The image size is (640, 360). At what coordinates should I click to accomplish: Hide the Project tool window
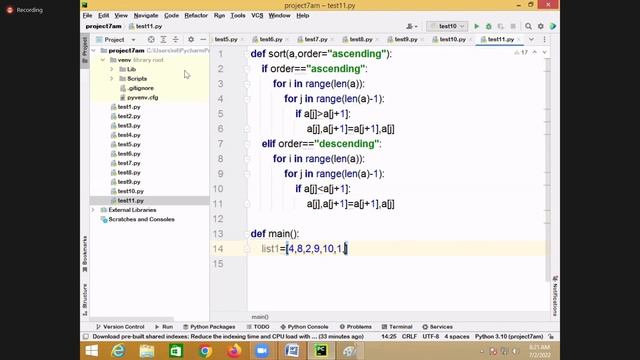[x=203, y=40]
